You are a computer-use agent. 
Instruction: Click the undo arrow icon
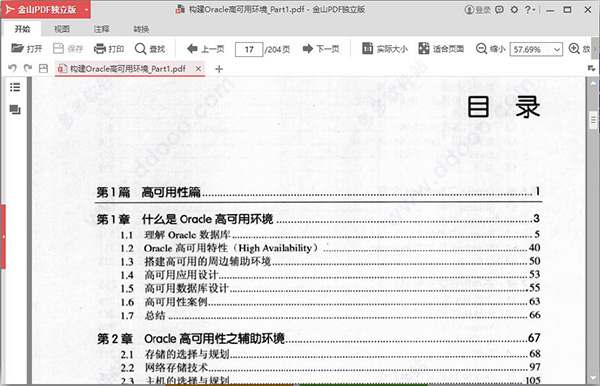(x=12, y=68)
